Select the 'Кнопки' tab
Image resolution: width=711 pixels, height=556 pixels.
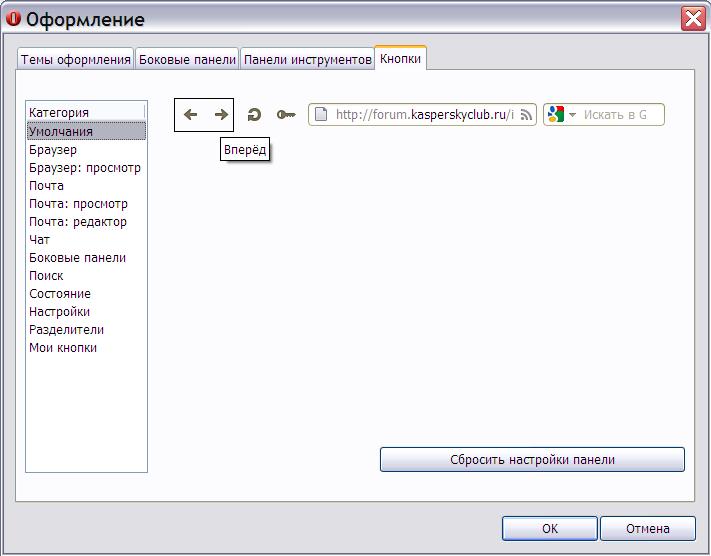pyautogui.click(x=400, y=59)
